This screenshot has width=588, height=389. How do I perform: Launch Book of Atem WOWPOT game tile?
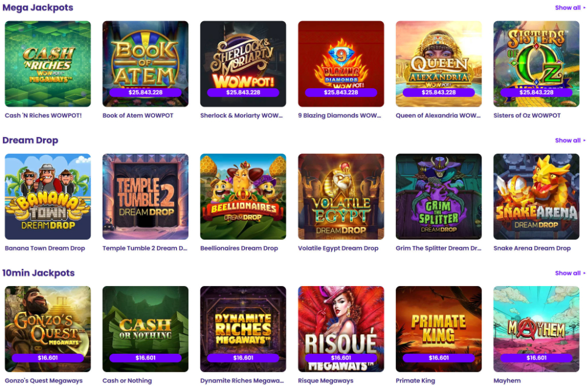145,64
